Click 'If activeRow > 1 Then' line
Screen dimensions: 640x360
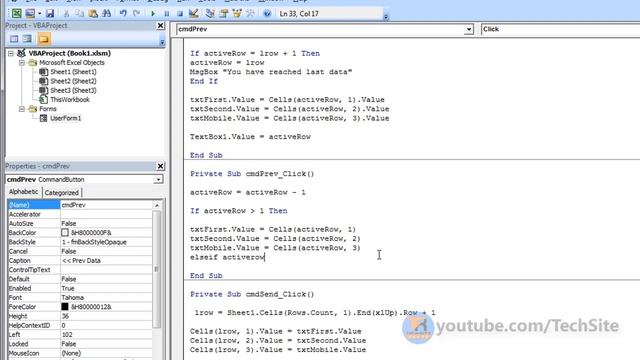(x=238, y=211)
